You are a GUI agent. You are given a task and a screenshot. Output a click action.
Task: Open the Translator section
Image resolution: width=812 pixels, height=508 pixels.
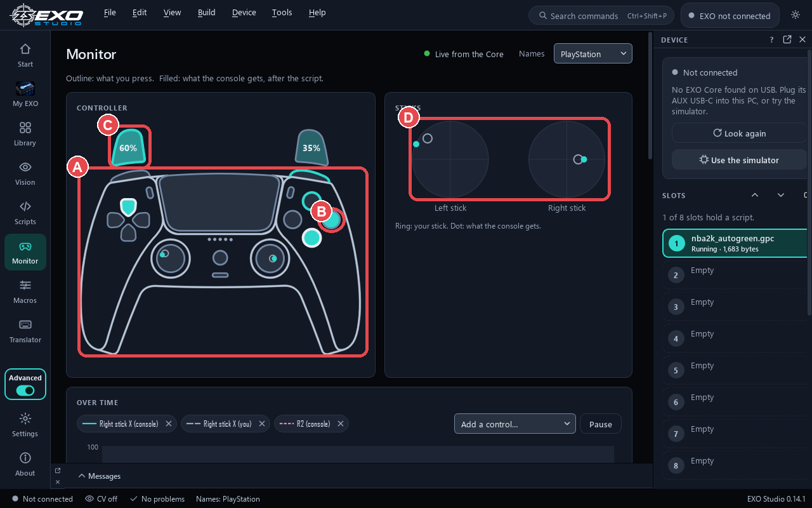click(x=25, y=331)
